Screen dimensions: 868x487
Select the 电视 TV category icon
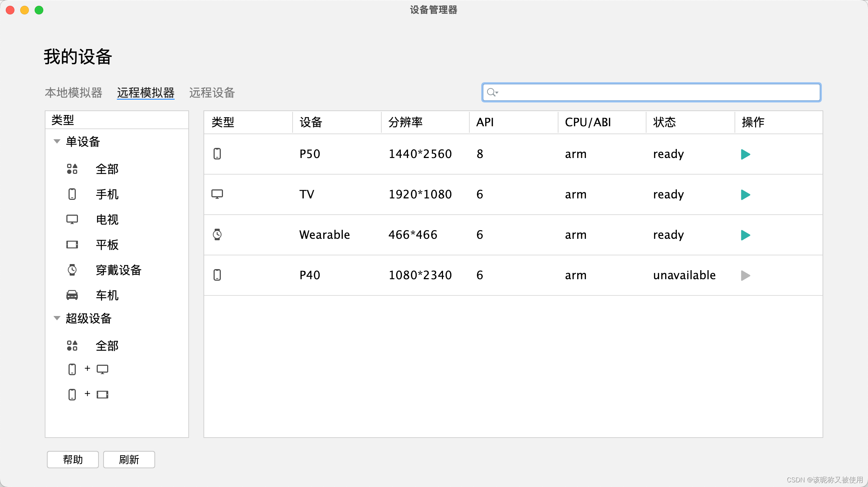[x=72, y=219]
